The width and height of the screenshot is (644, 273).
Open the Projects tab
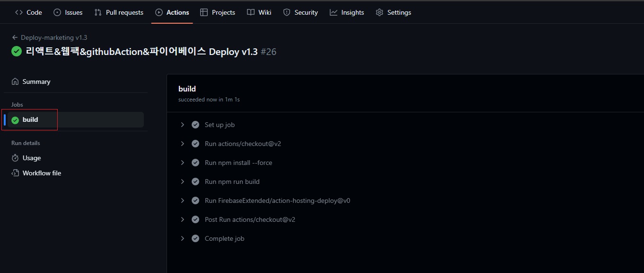[x=218, y=12]
